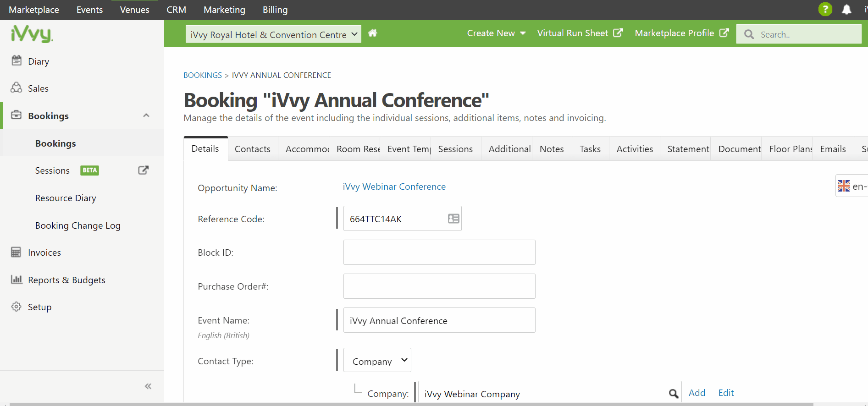Open Sessions in new window icon

[144, 170]
